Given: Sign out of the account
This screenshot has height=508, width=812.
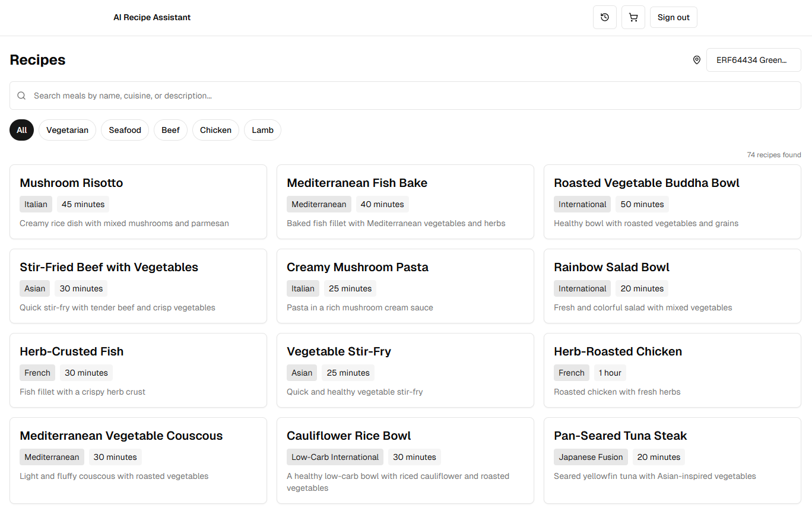Looking at the screenshot, I should click(673, 17).
